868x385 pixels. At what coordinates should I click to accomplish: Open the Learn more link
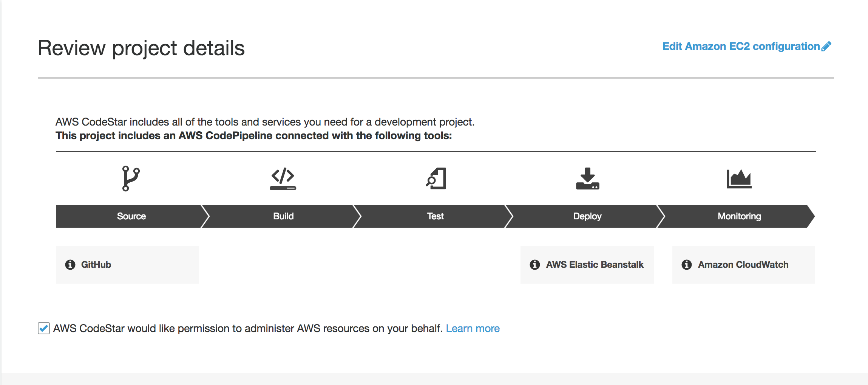(473, 328)
